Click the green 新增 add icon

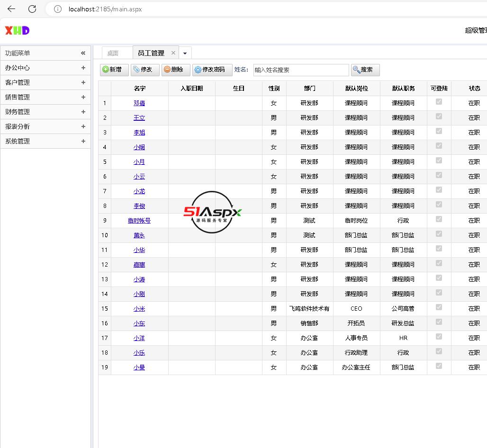(x=106, y=70)
